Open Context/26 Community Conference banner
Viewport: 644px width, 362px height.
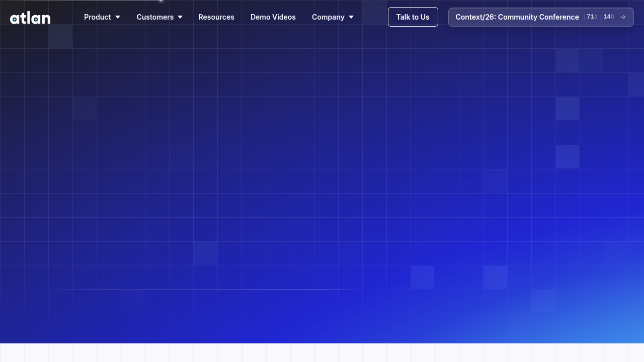click(541, 17)
